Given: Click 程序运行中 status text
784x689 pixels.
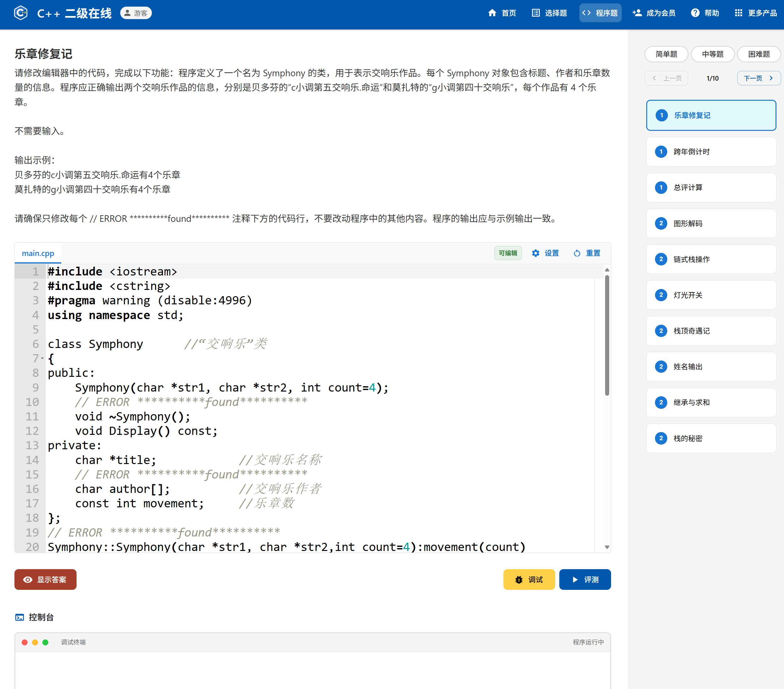Looking at the screenshot, I should click(588, 642).
